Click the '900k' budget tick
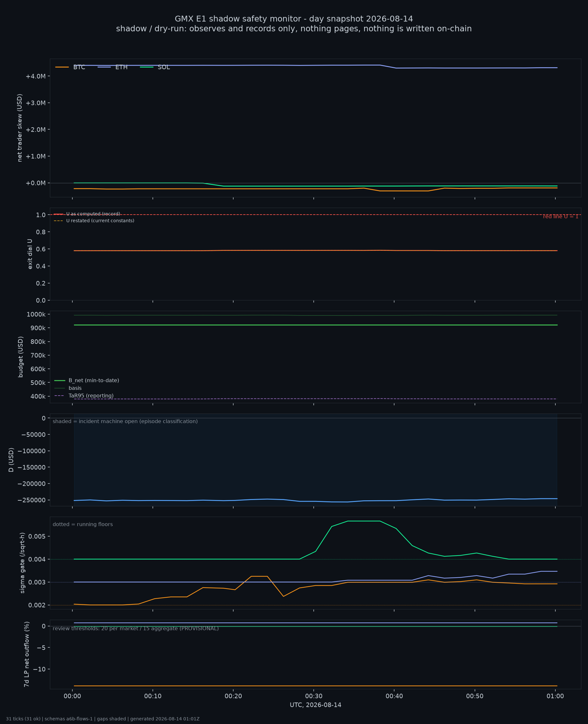The image size is (588, 724). click(x=38, y=328)
